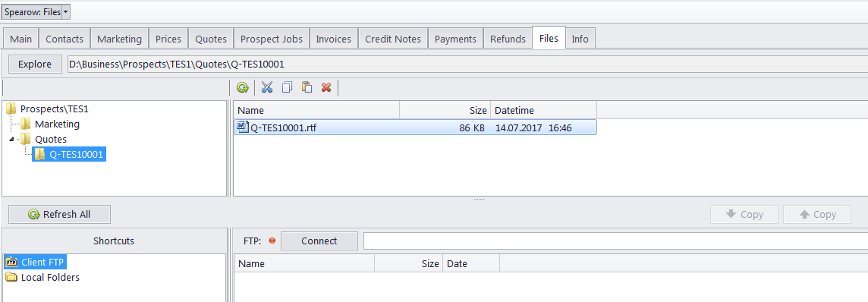Click the Local Folders shortcut icon

[11, 277]
